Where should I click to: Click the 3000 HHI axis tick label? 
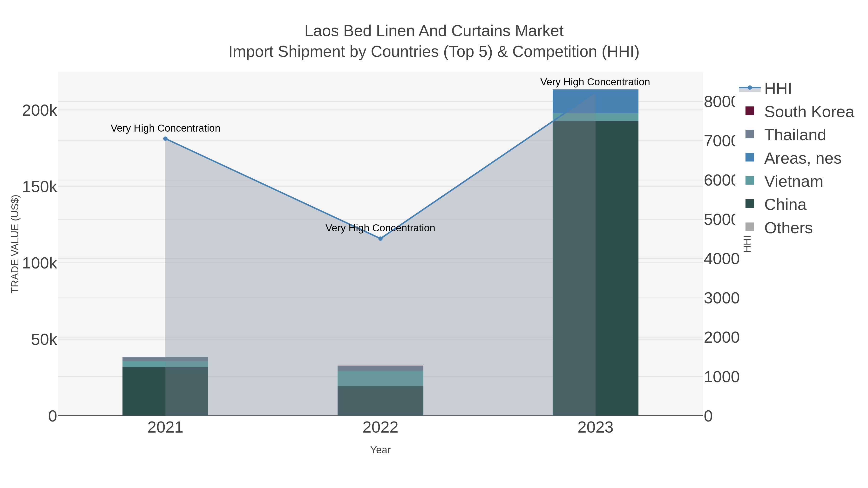721,298
